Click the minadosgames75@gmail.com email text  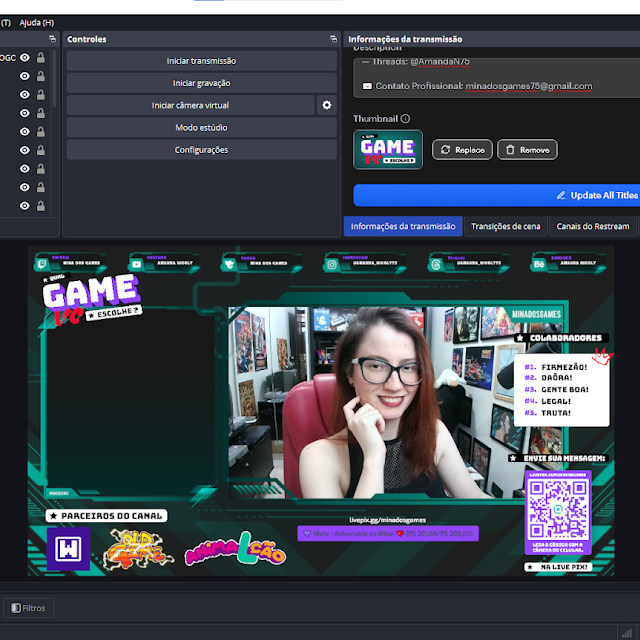[529, 86]
